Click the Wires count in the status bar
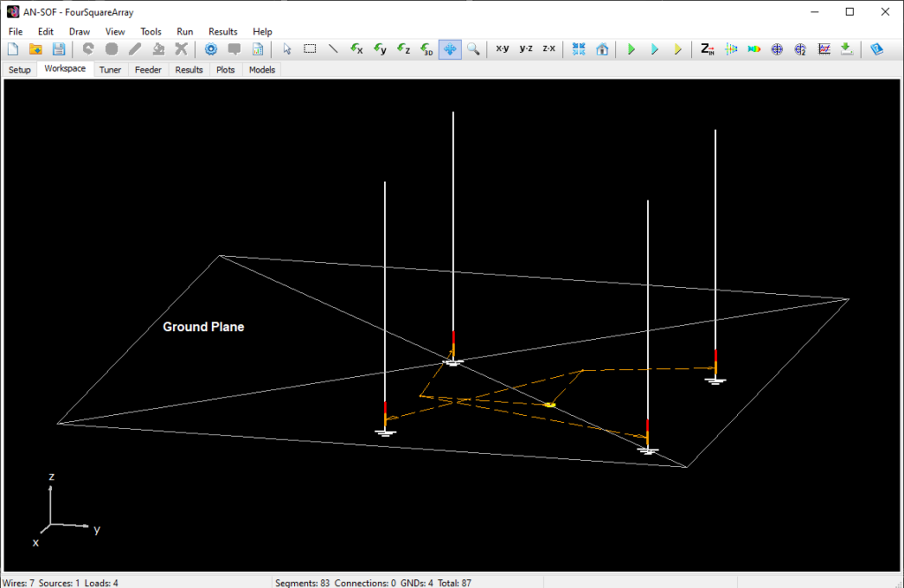This screenshot has width=904, height=588. coord(18,584)
